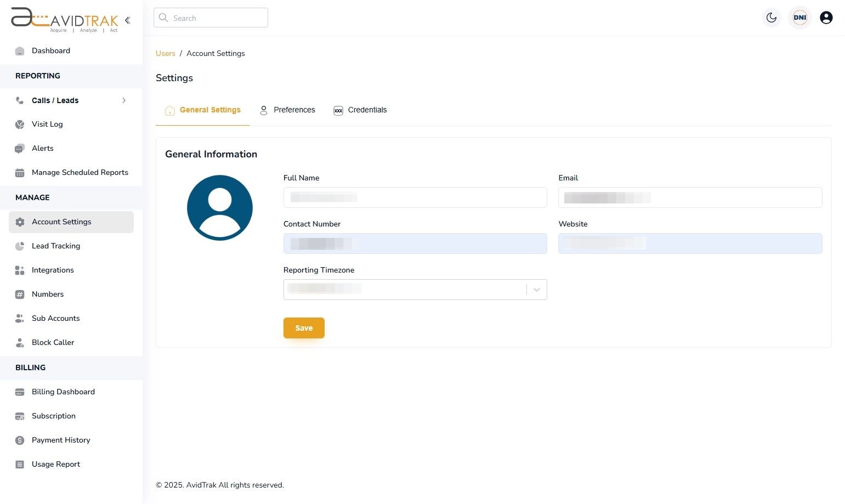Screen dimensions: 845x504
Task: Switch to the Preferences tab
Action: 294,110
